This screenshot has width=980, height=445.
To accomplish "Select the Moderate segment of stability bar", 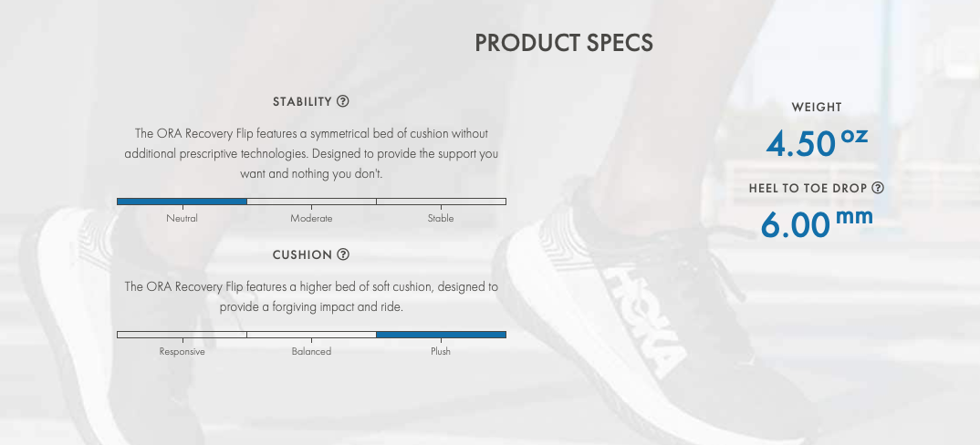I will (x=312, y=202).
